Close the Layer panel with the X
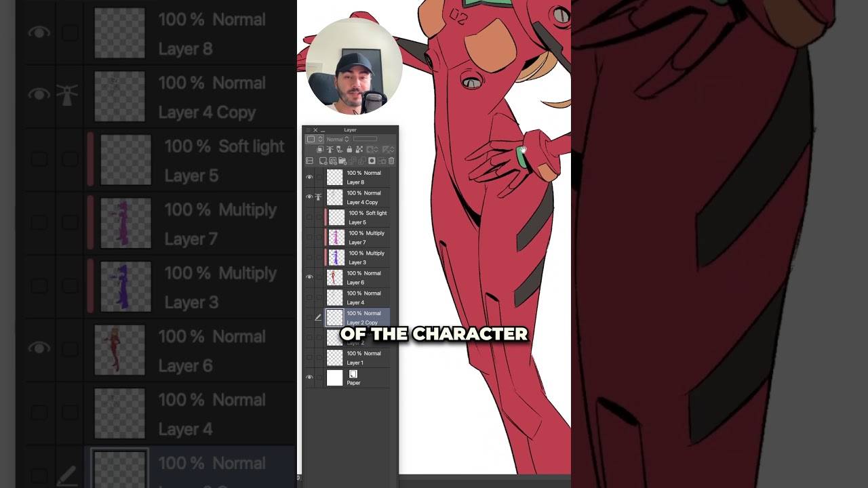The height and width of the screenshot is (488, 868). click(x=315, y=130)
